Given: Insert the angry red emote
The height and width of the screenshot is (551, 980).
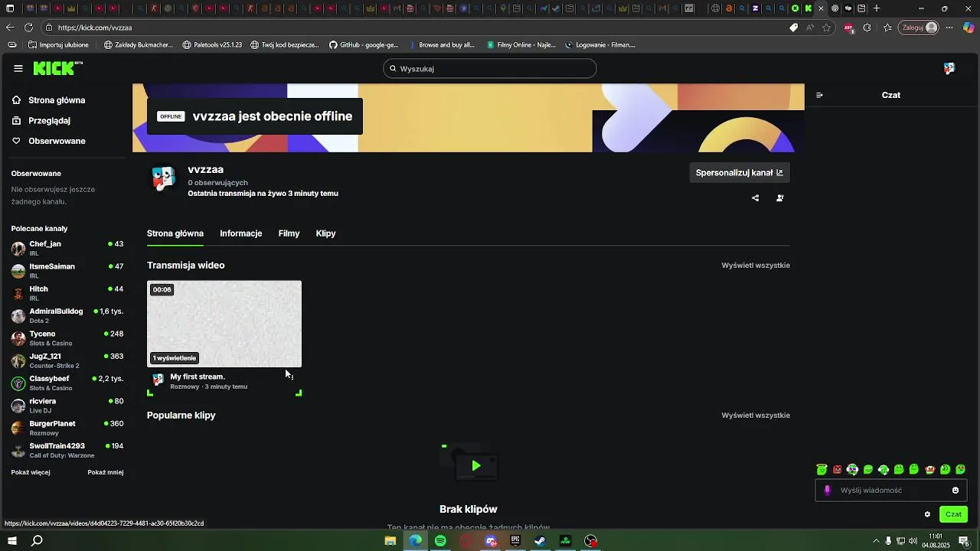Looking at the screenshot, I should click(x=838, y=469).
